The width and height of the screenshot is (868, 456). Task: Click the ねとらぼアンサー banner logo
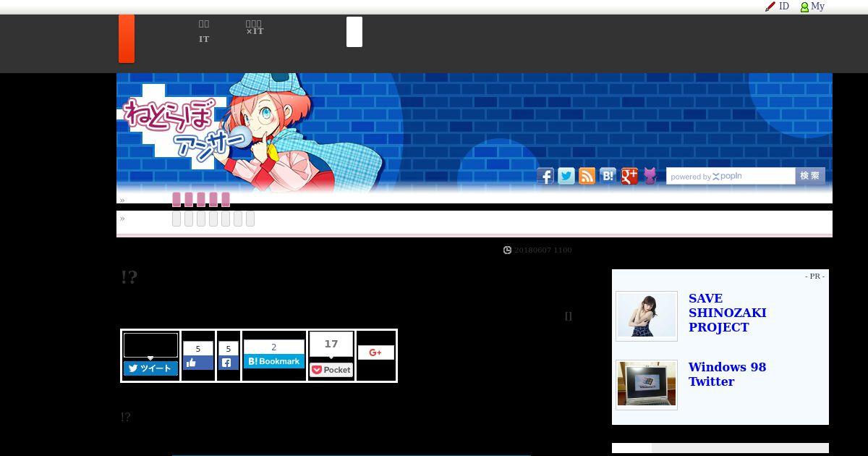[x=186, y=129]
